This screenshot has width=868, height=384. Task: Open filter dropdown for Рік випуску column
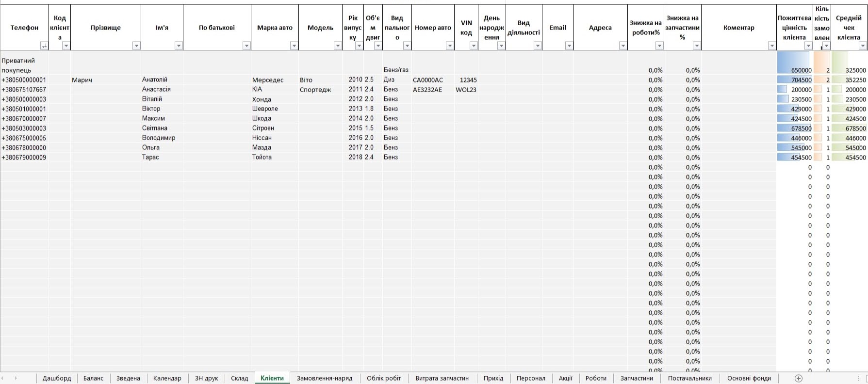pos(359,46)
